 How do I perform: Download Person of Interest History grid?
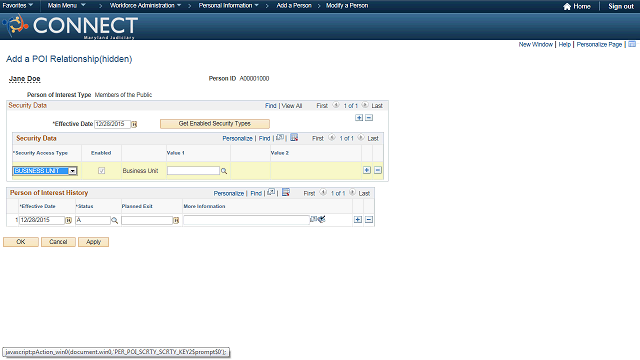[x=286, y=192]
